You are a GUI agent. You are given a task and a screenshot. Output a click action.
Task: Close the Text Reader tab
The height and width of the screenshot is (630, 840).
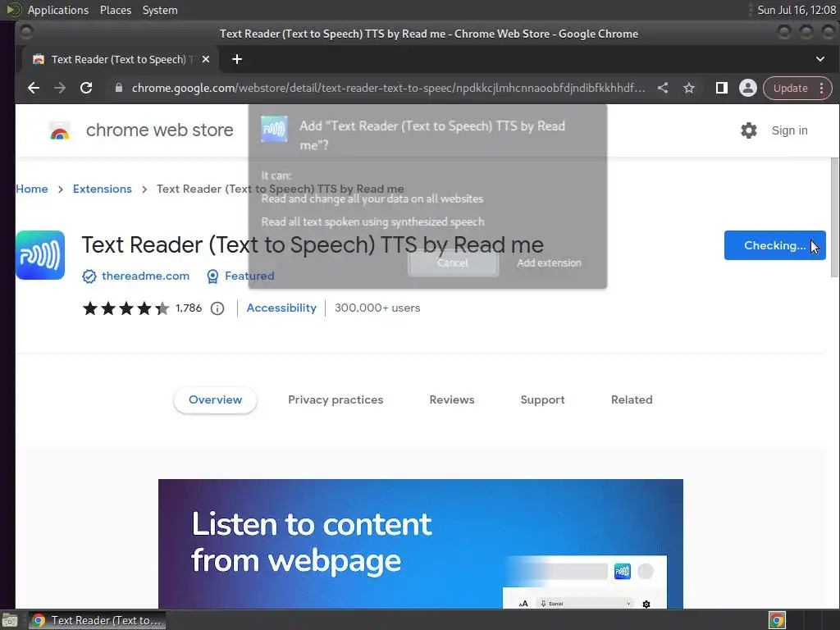[206, 59]
